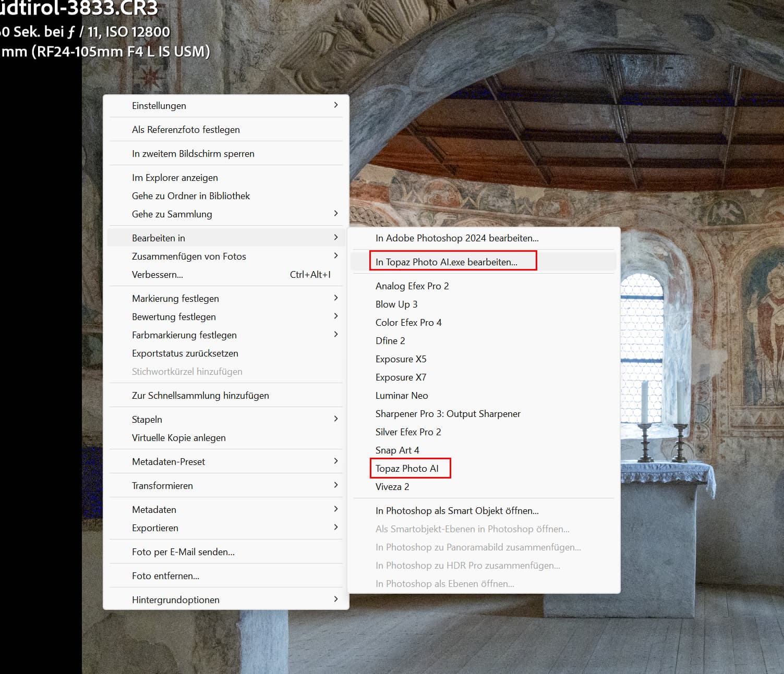The height and width of the screenshot is (674, 784).
Task: Open the Einstellungen submenu
Action: tap(159, 106)
